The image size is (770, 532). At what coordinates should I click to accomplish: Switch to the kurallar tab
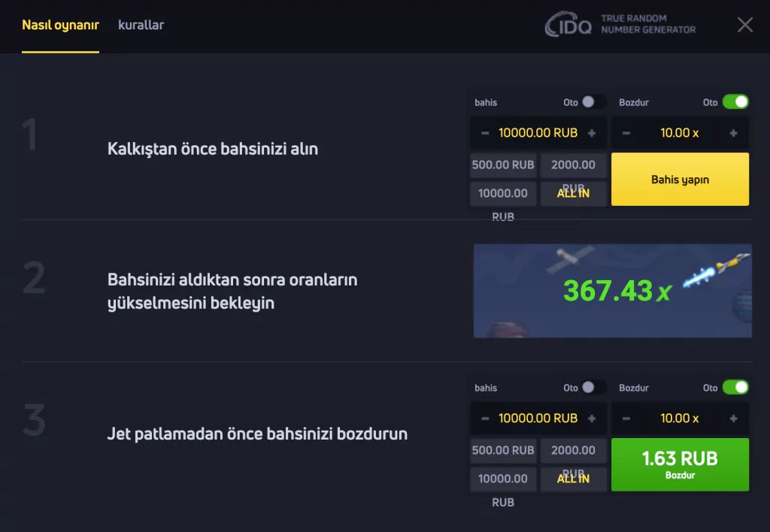click(141, 26)
